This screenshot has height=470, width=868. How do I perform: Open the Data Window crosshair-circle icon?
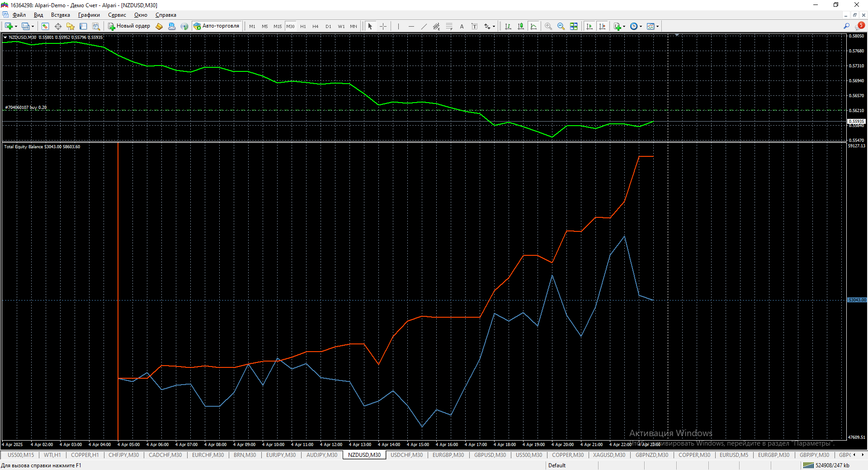pyautogui.click(x=58, y=26)
